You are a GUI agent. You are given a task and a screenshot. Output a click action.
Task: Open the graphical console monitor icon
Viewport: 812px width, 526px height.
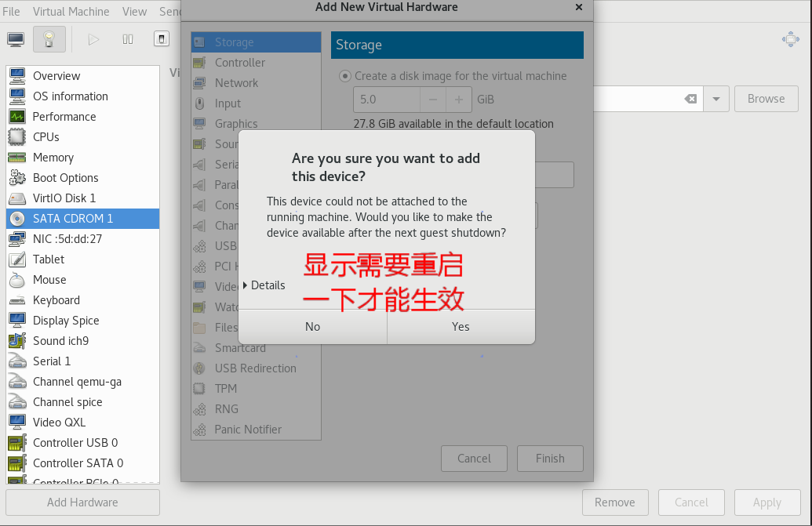[x=16, y=39]
